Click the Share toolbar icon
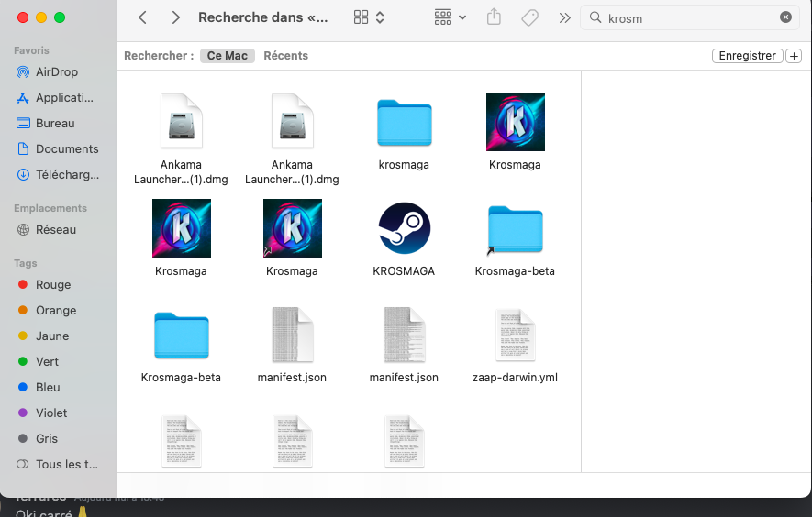 [494, 17]
